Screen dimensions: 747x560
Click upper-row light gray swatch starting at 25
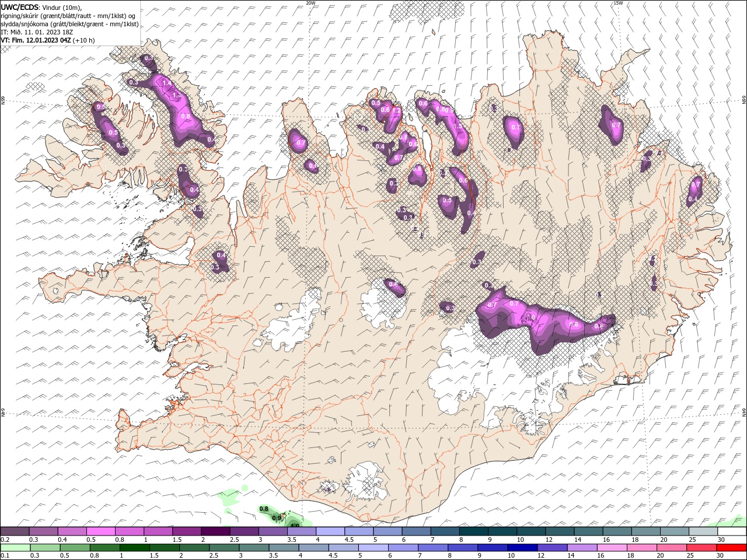[703, 531]
